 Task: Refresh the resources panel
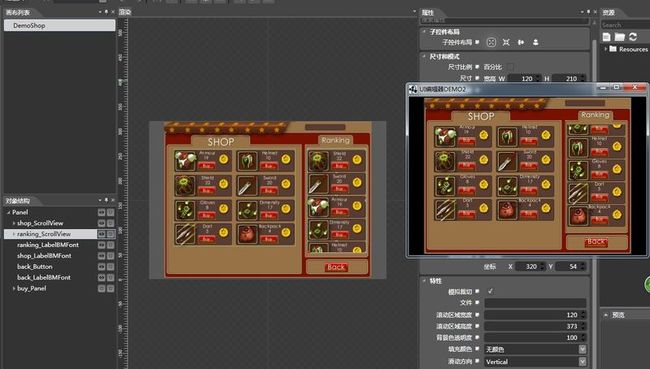(x=633, y=37)
